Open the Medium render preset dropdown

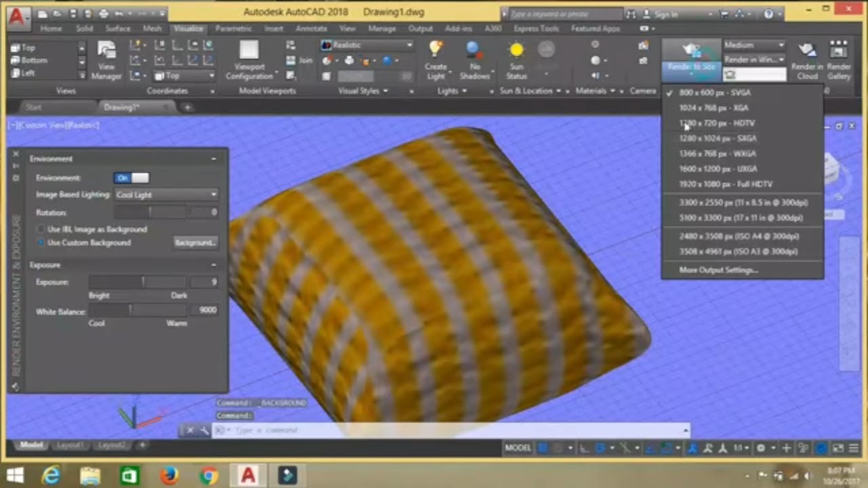point(753,45)
